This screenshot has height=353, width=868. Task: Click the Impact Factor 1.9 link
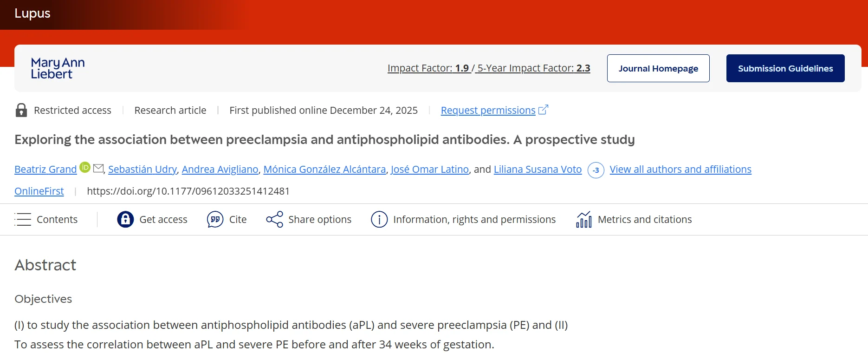[x=428, y=68]
